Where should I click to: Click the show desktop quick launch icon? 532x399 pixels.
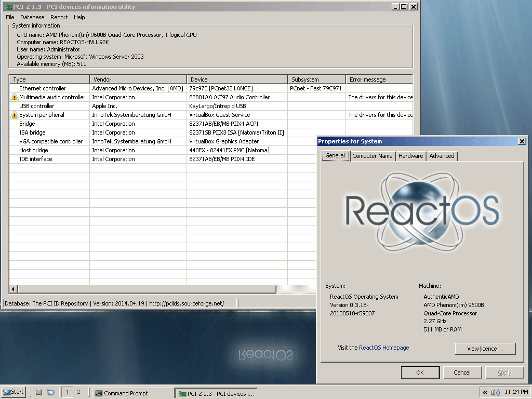(x=39, y=393)
